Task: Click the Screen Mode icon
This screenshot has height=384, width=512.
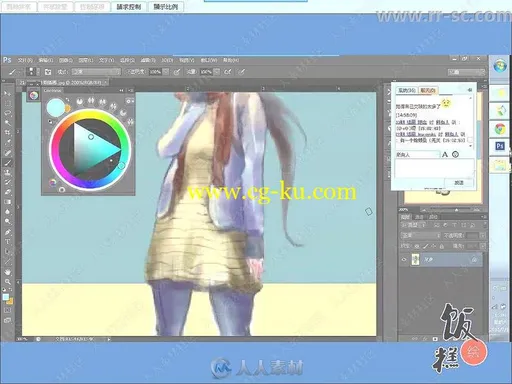Action: tap(7, 320)
